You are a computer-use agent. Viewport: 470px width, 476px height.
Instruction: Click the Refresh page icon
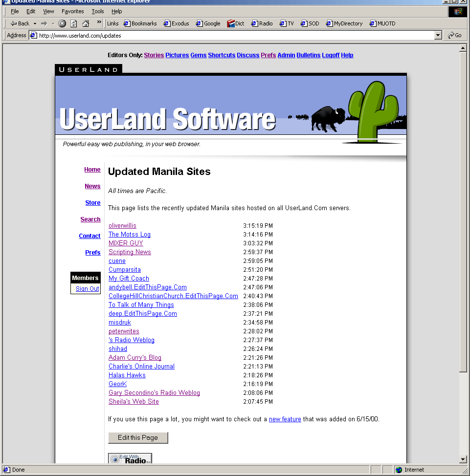tap(74, 23)
